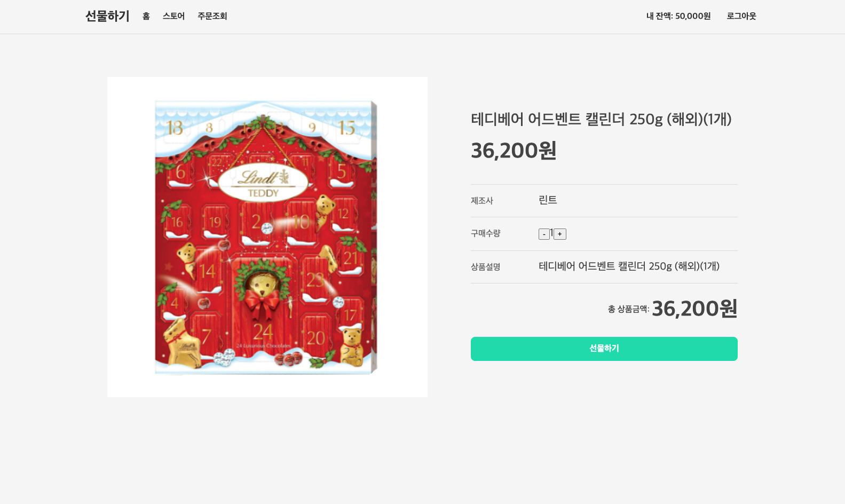This screenshot has width=845, height=504.
Task: Log out via the 로그아웃 link
Action: point(741,16)
